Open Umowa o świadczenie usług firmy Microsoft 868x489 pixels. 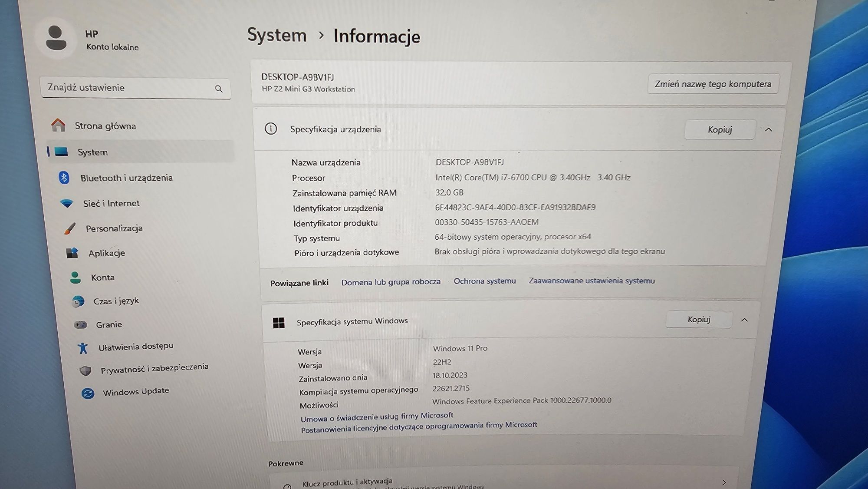point(377,417)
